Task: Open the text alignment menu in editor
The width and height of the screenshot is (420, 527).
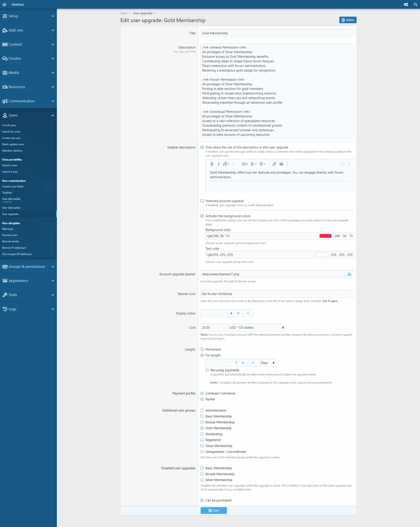Action: [254, 164]
